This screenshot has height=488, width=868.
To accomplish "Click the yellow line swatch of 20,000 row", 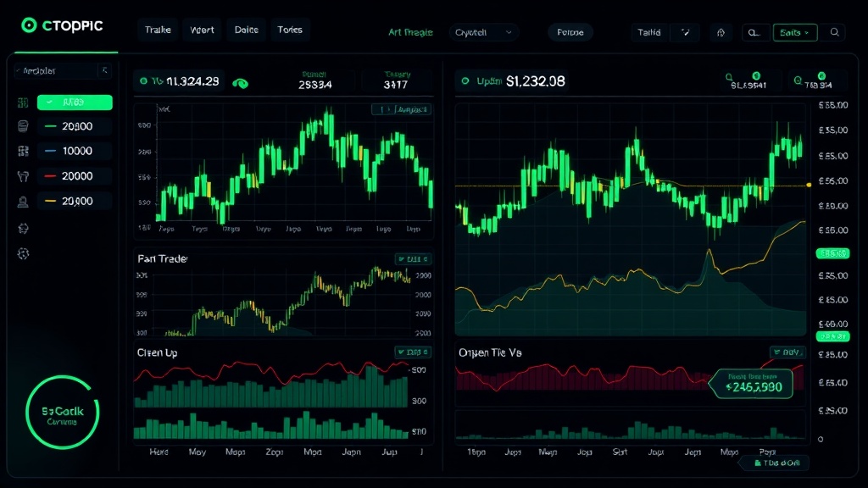I will 50,202.
